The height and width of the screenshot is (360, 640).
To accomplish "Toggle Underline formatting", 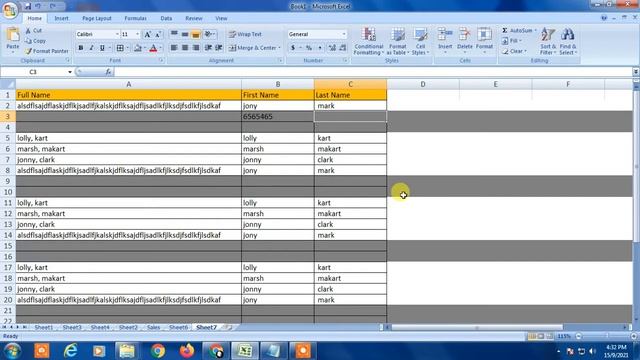I will [102, 48].
